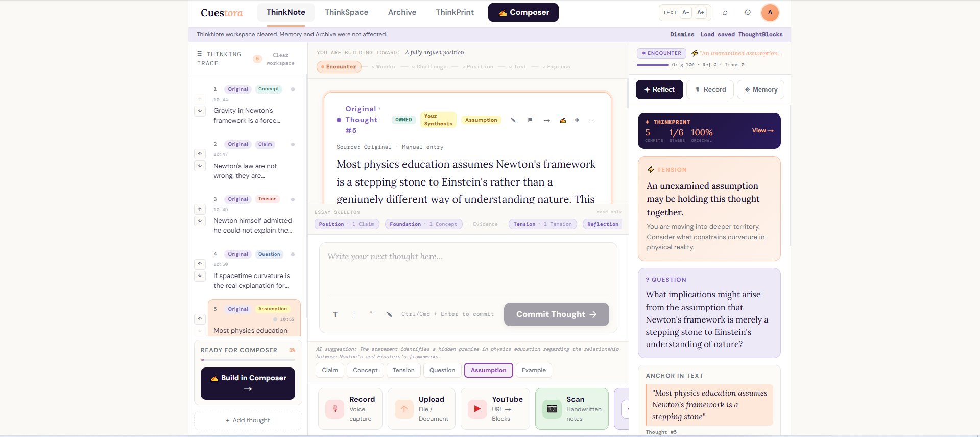Click the Thinking Trace list icon
Screen dimensions: 980x437
200,54
